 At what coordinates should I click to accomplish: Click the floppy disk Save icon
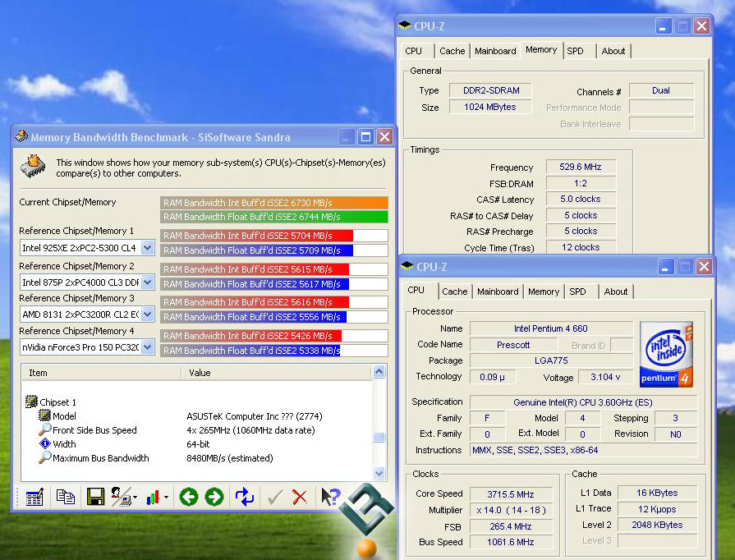click(x=95, y=497)
